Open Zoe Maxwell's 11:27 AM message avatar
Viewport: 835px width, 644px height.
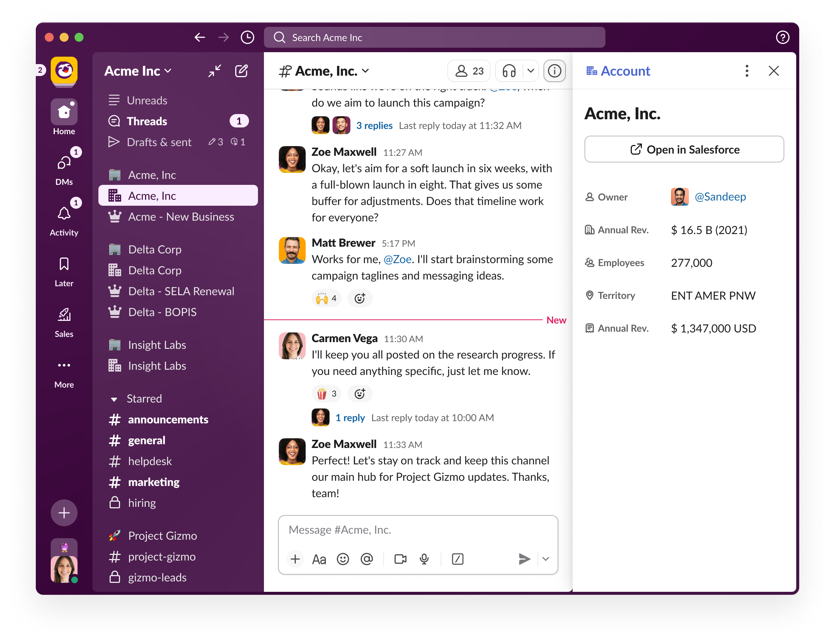(x=292, y=160)
